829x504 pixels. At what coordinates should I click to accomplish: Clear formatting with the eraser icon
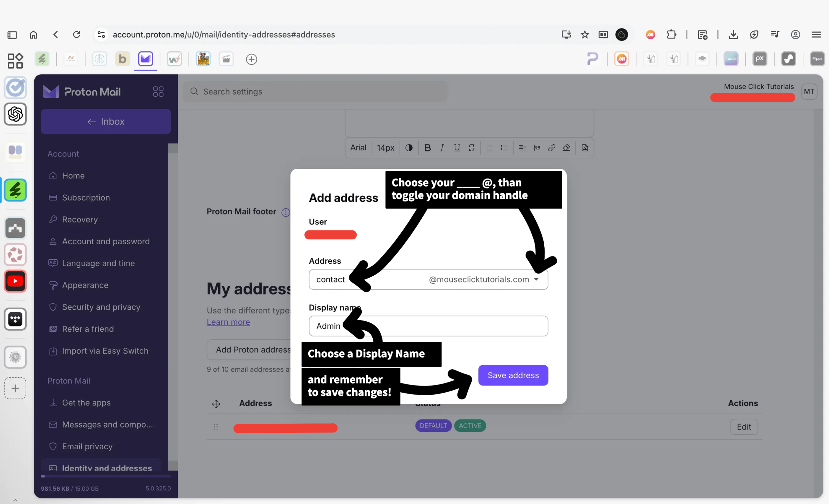tap(566, 148)
